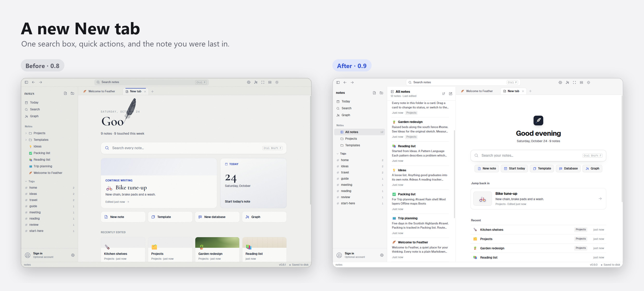Select travel tag in After sidebar
Screen dimensions: 644x291
[x=360, y=172]
